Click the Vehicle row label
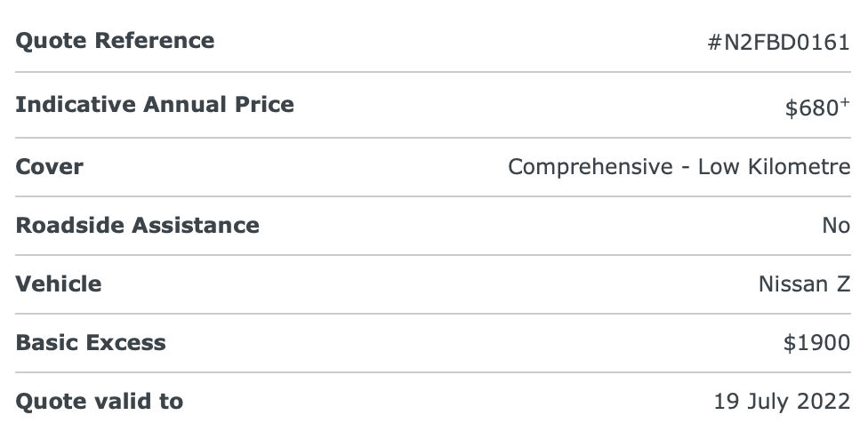The image size is (868, 439). coord(58,284)
